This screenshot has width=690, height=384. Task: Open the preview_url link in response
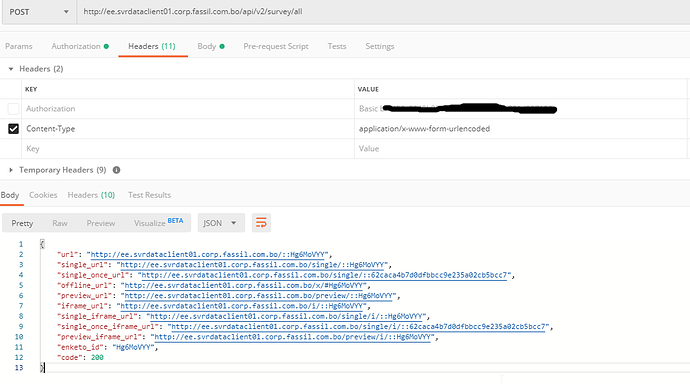258,296
